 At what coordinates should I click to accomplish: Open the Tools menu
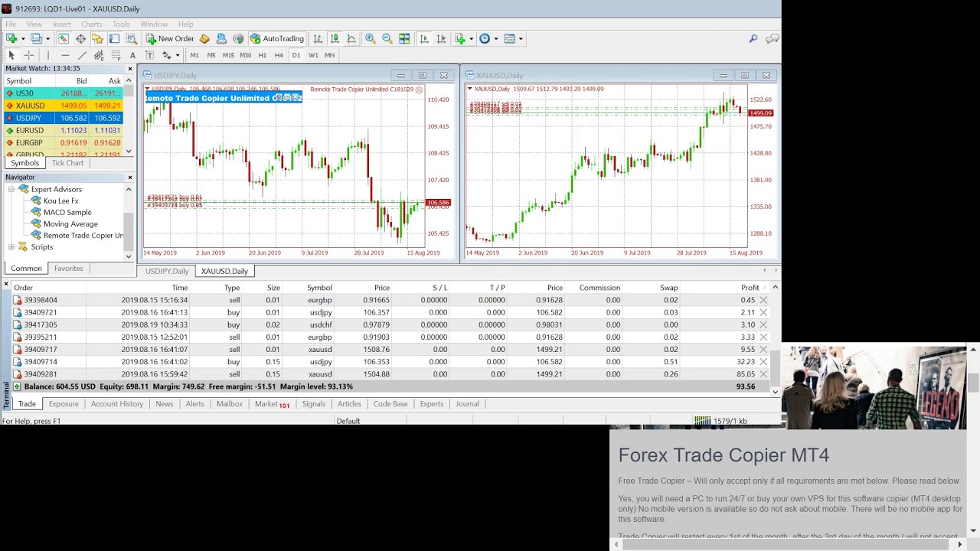(121, 24)
